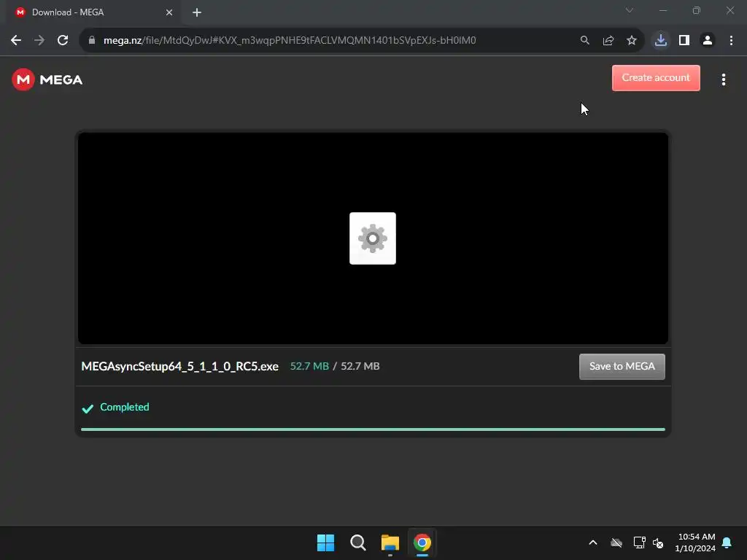Open the Chrome profile avatar
This screenshot has width=747, height=560.
(x=708, y=41)
